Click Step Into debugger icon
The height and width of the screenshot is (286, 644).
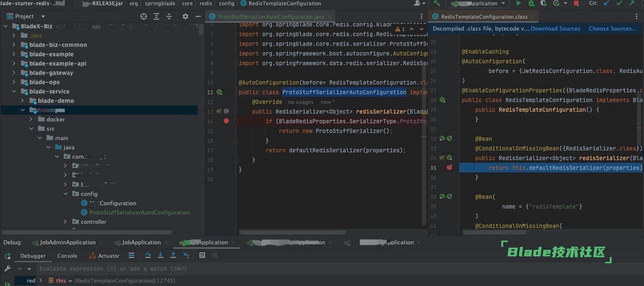[x=161, y=255]
